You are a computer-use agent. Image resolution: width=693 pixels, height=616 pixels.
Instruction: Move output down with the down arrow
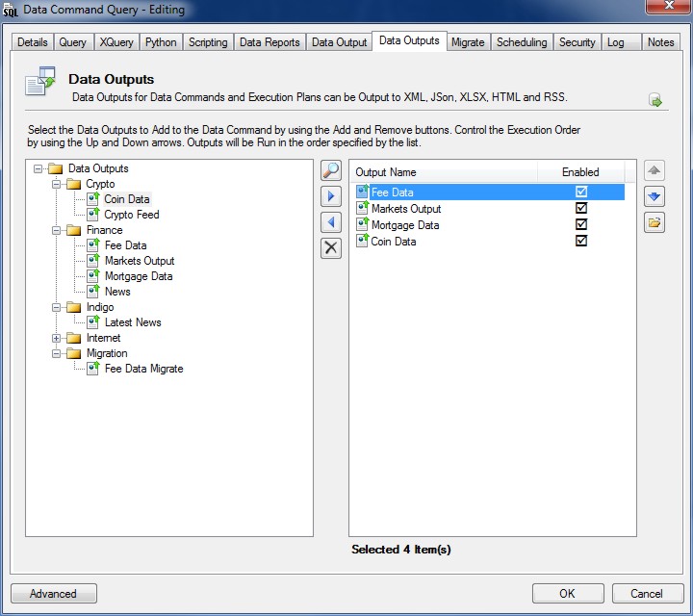(x=654, y=197)
